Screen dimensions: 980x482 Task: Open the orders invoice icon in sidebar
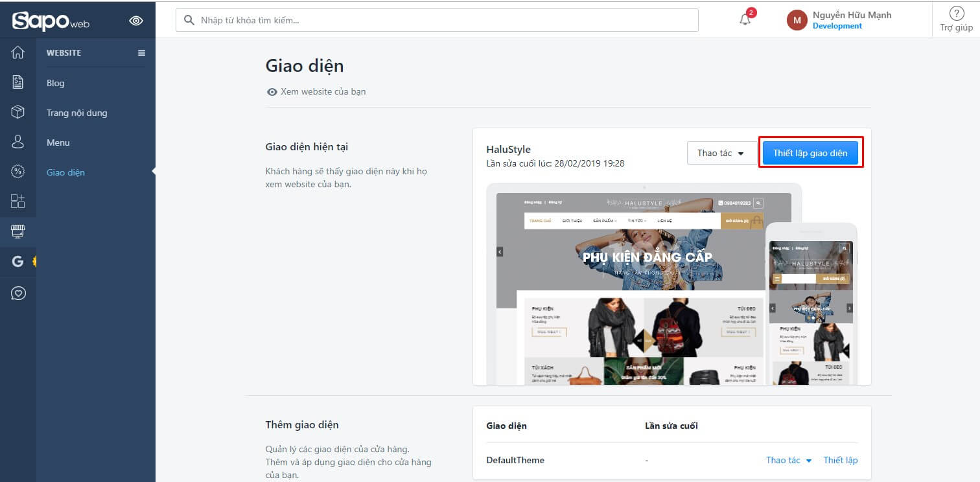click(18, 82)
